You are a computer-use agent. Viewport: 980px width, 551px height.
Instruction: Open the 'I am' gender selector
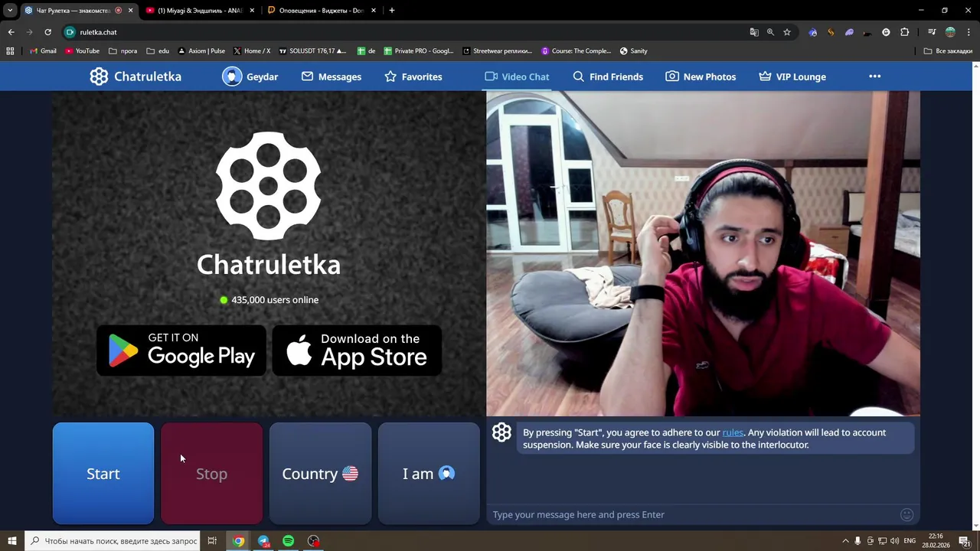pos(429,474)
